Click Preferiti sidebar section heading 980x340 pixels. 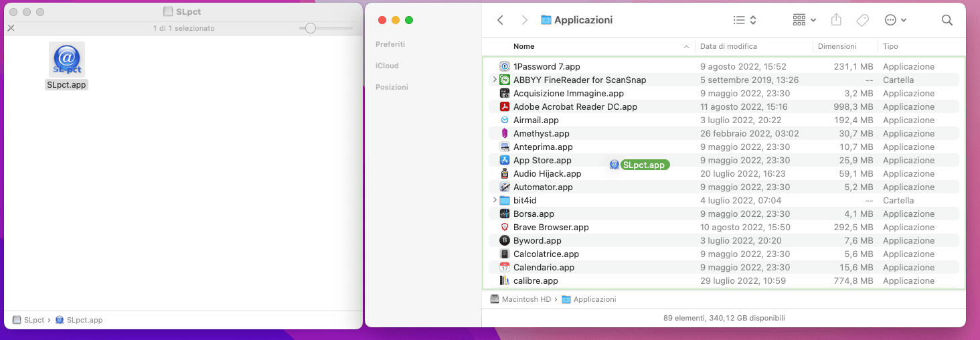tap(390, 44)
